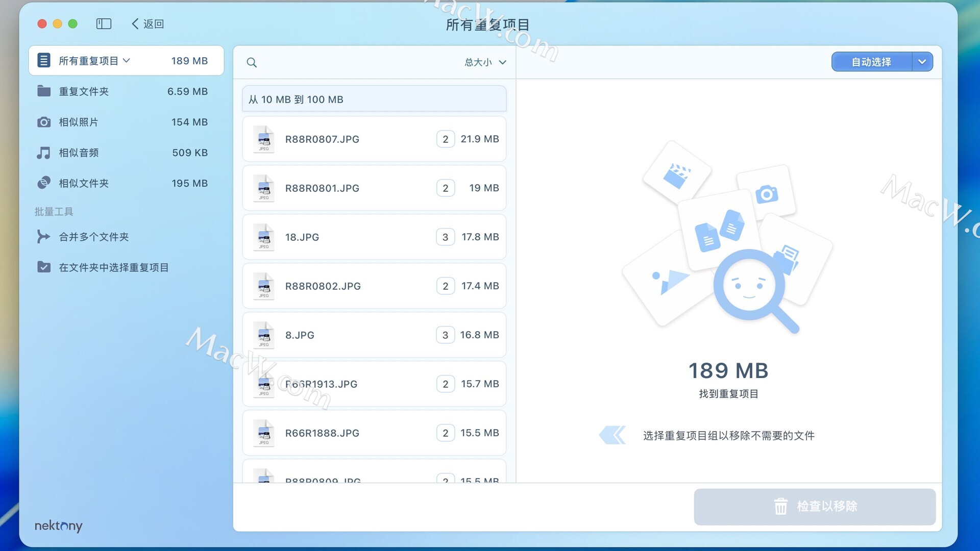Viewport: 980px width, 551px height.
Task: Select the 18.JPG duplicate group
Action: (x=374, y=237)
